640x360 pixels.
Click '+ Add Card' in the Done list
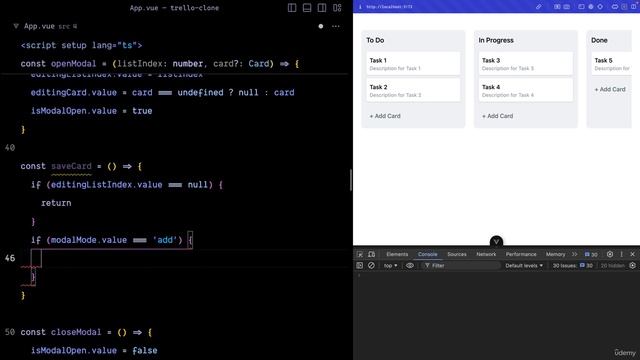pos(610,89)
